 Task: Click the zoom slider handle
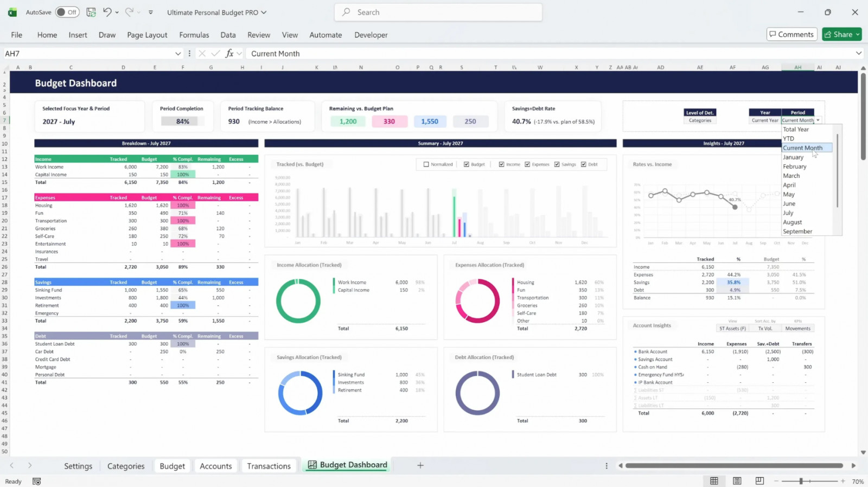pyautogui.click(x=801, y=481)
